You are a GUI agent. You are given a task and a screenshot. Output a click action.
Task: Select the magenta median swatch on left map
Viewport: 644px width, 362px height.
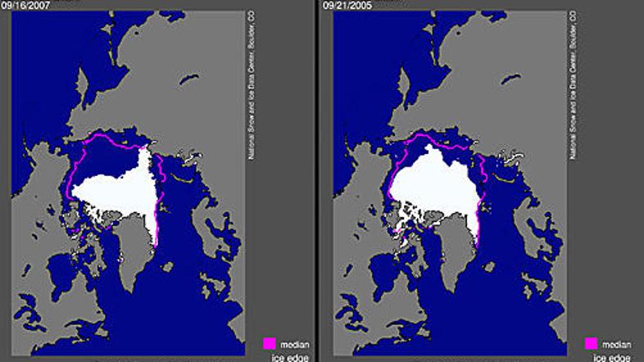(x=270, y=342)
